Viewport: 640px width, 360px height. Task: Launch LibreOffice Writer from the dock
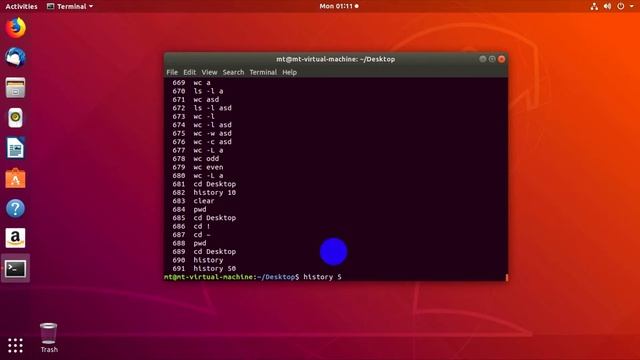click(x=16, y=148)
